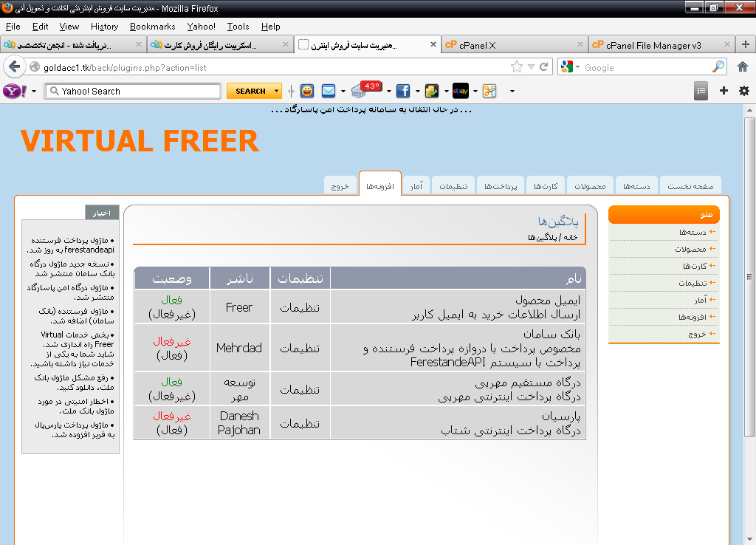Click the VIRTUAL FREER site logo

point(140,141)
